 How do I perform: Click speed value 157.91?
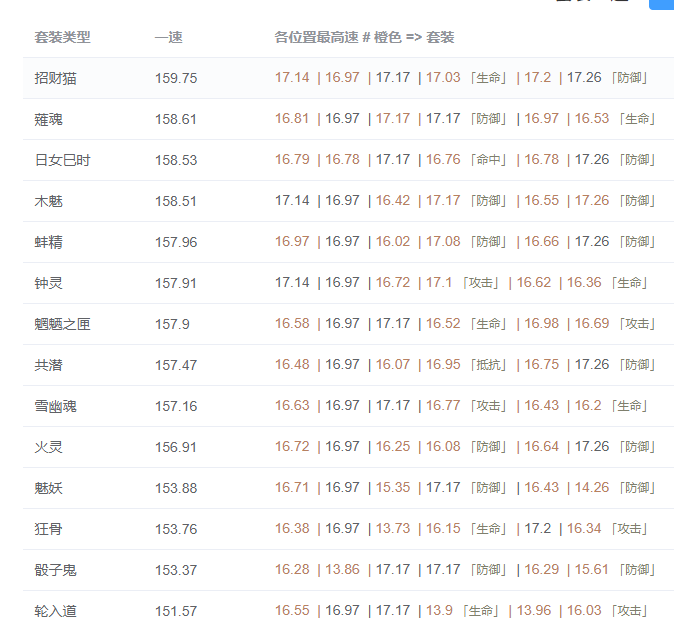pos(176,283)
